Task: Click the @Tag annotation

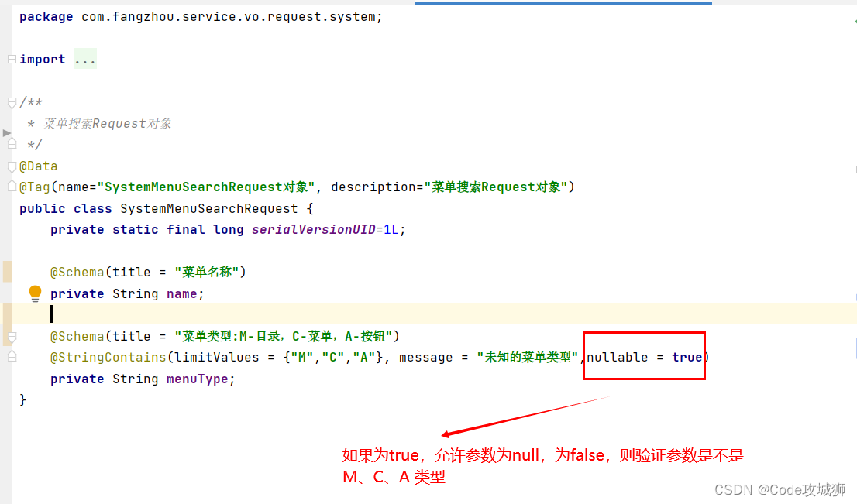Action: 34,187
